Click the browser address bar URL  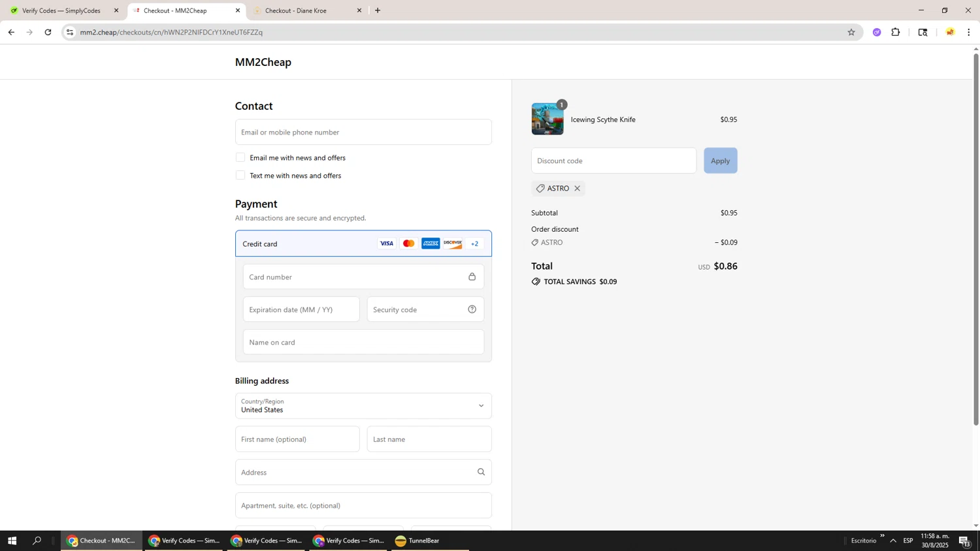171,32
